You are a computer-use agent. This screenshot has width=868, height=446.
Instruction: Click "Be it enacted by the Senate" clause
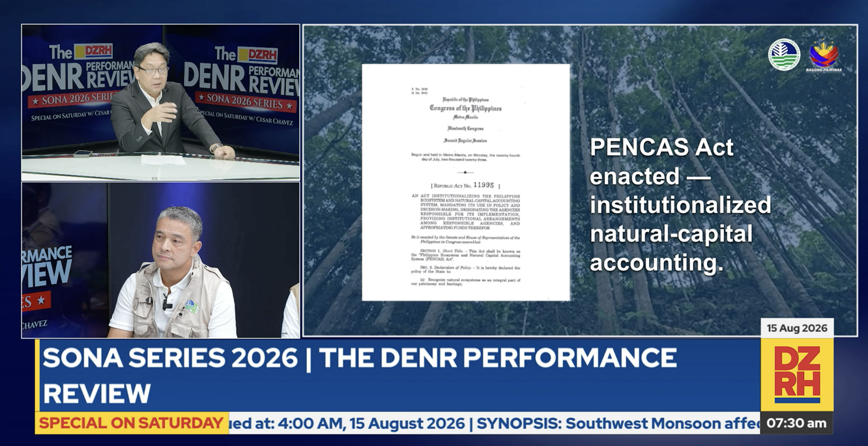click(x=466, y=240)
